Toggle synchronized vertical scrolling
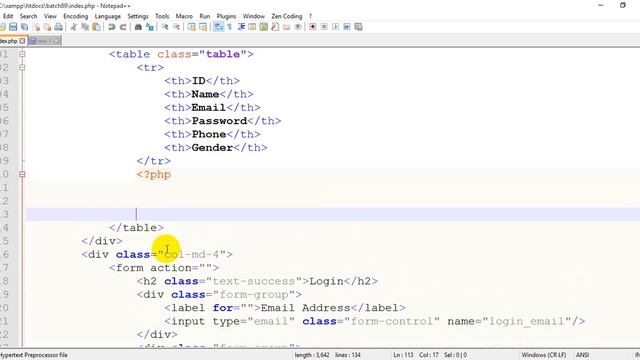This screenshot has height=360, width=640. pos(191,27)
